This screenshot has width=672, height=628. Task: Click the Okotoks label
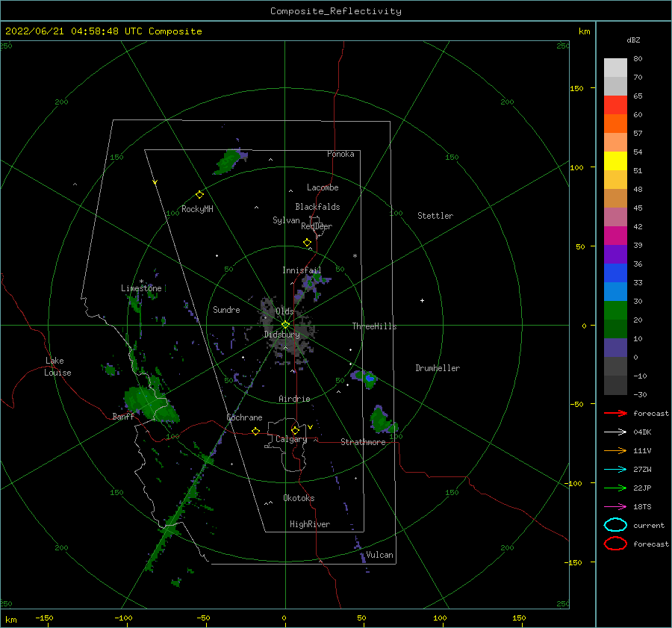point(299,498)
